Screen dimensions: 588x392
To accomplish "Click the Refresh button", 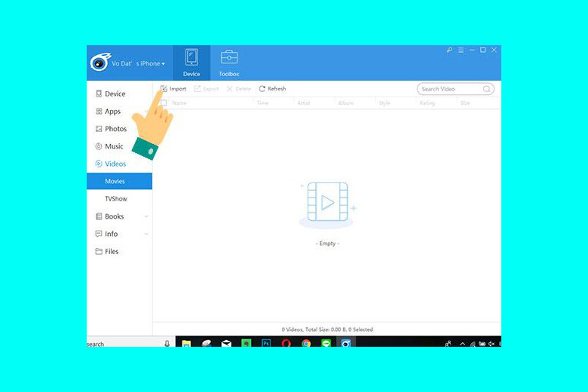I will [x=272, y=89].
